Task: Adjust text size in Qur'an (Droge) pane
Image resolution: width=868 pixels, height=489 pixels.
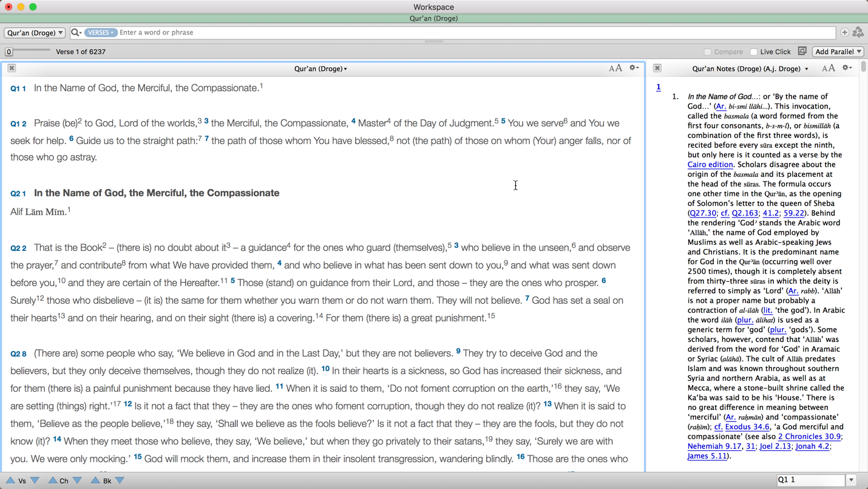Action: pos(615,68)
